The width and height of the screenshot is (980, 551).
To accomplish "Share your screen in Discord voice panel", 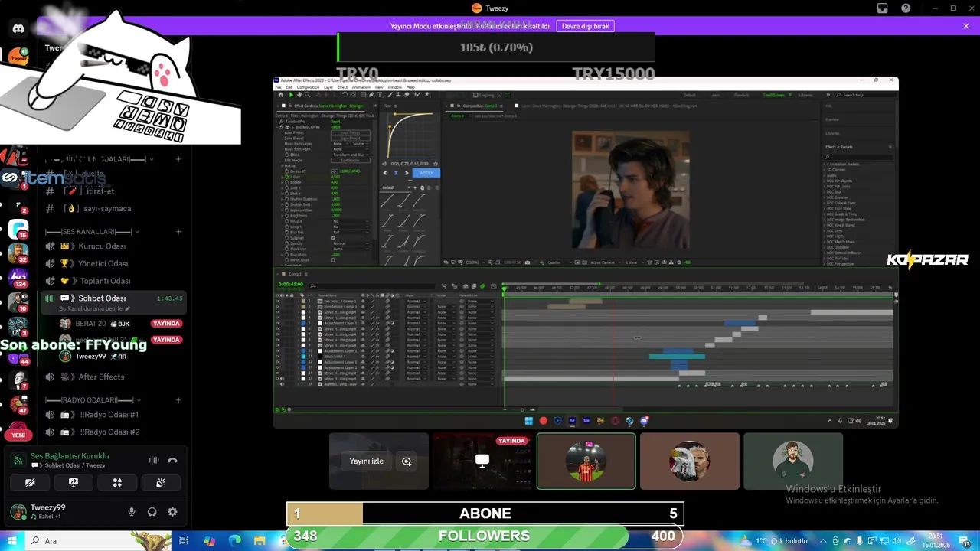I will [x=73, y=483].
